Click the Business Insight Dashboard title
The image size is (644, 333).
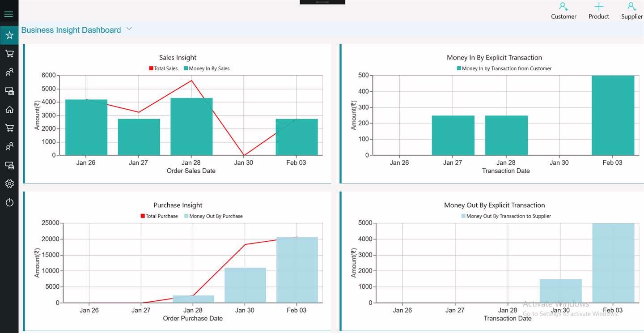(71, 30)
